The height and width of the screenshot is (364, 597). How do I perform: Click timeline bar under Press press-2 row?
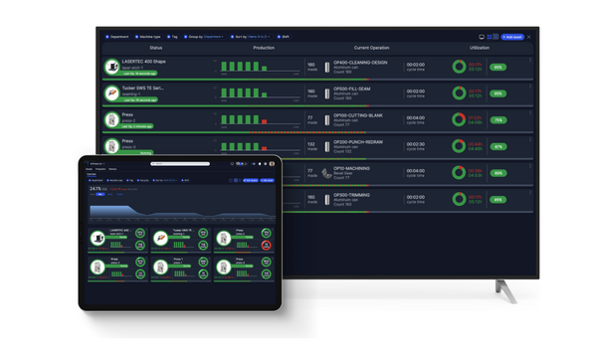pos(317,132)
